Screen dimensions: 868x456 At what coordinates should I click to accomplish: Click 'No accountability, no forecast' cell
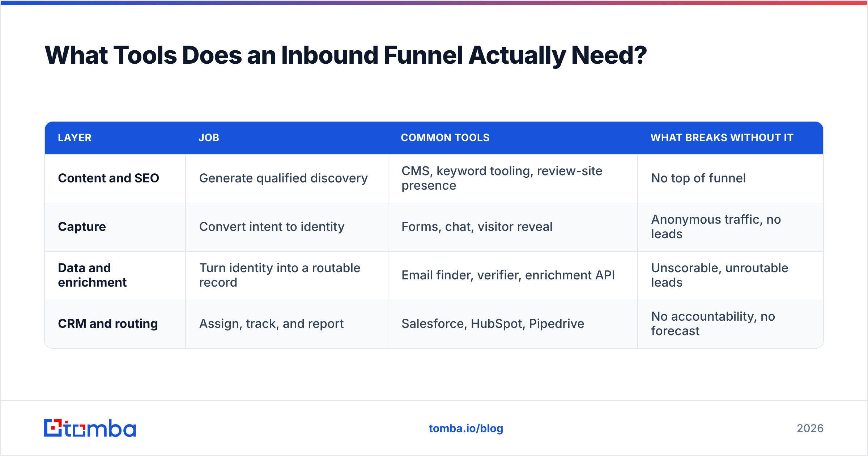[731, 324]
